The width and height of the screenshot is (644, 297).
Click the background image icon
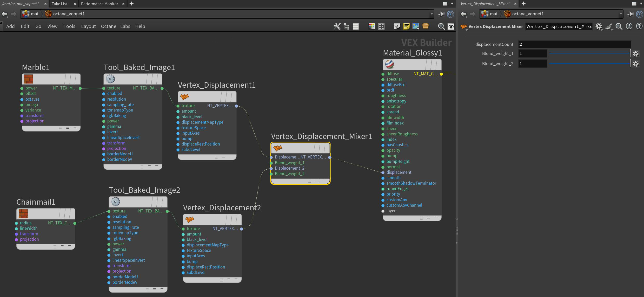[x=416, y=26]
